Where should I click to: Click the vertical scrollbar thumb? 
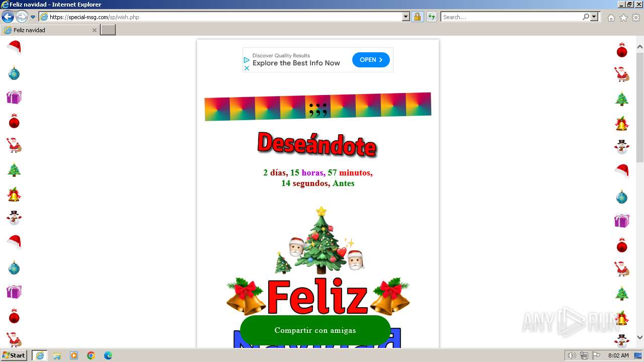tap(640, 107)
